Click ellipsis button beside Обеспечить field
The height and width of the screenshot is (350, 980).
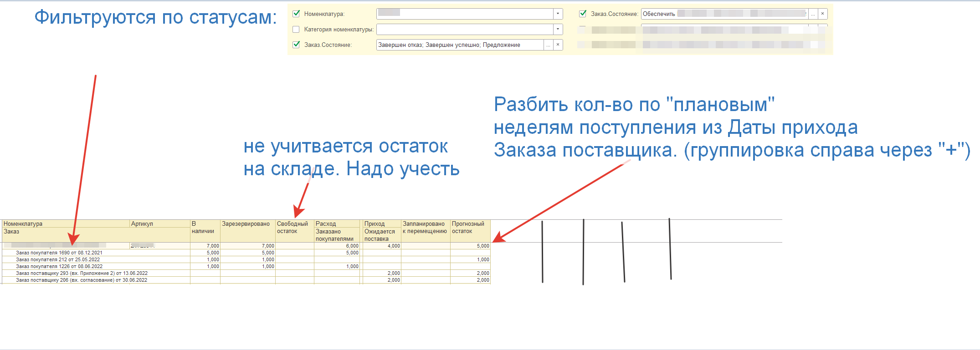coord(813,14)
